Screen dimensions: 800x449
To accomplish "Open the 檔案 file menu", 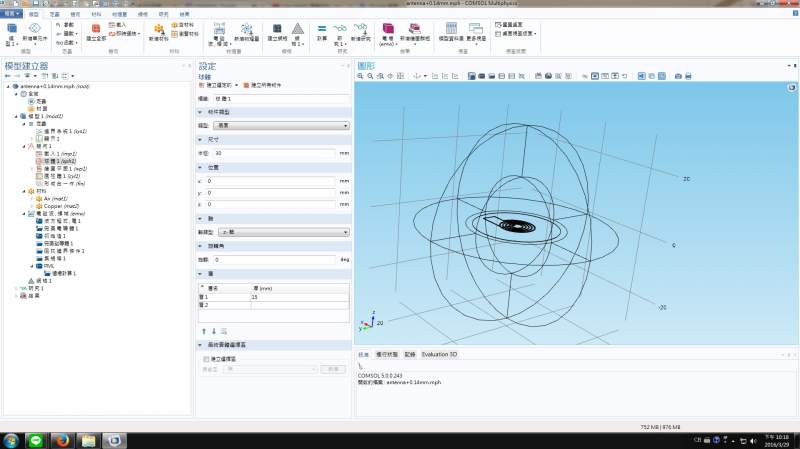I will point(12,14).
